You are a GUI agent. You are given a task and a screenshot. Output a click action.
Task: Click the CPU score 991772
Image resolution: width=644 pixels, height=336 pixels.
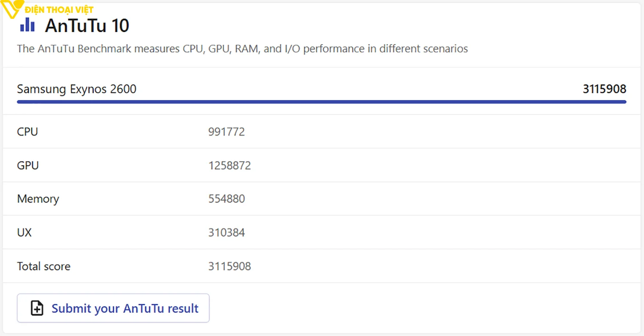tap(226, 132)
